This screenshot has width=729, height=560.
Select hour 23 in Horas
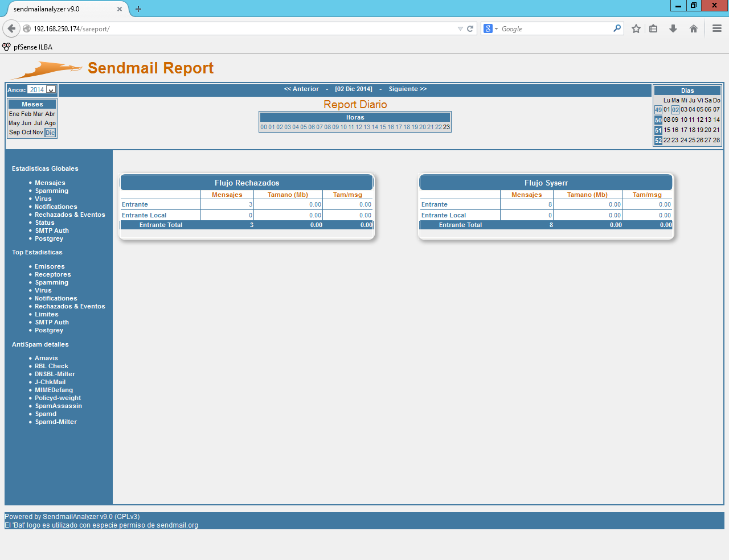click(447, 127)
